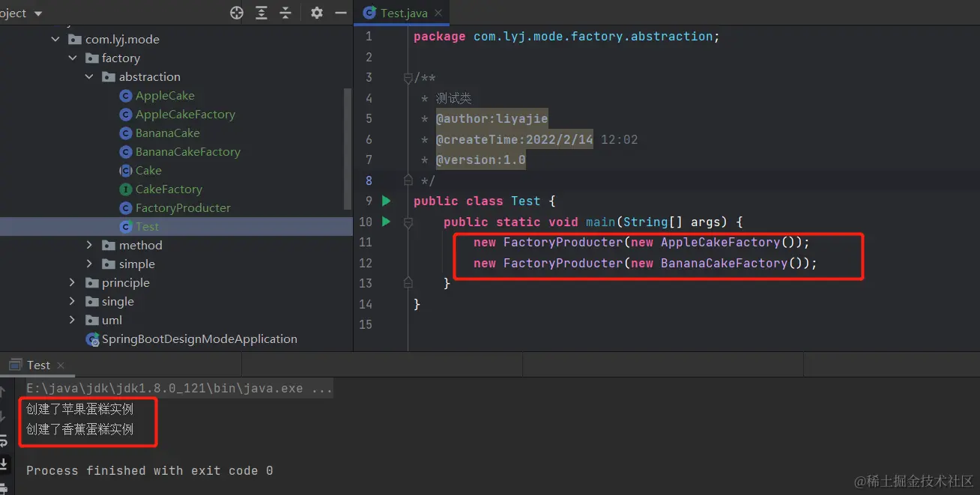Collapse the abstraction package chevron
This screenshot has width=980, height=495.
tap(89, 76)
